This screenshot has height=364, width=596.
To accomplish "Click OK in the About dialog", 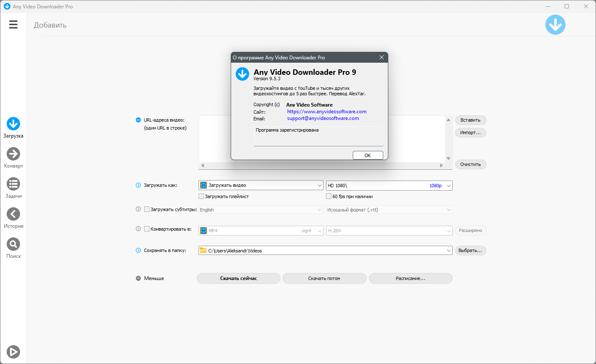I will tap(368, 155).
